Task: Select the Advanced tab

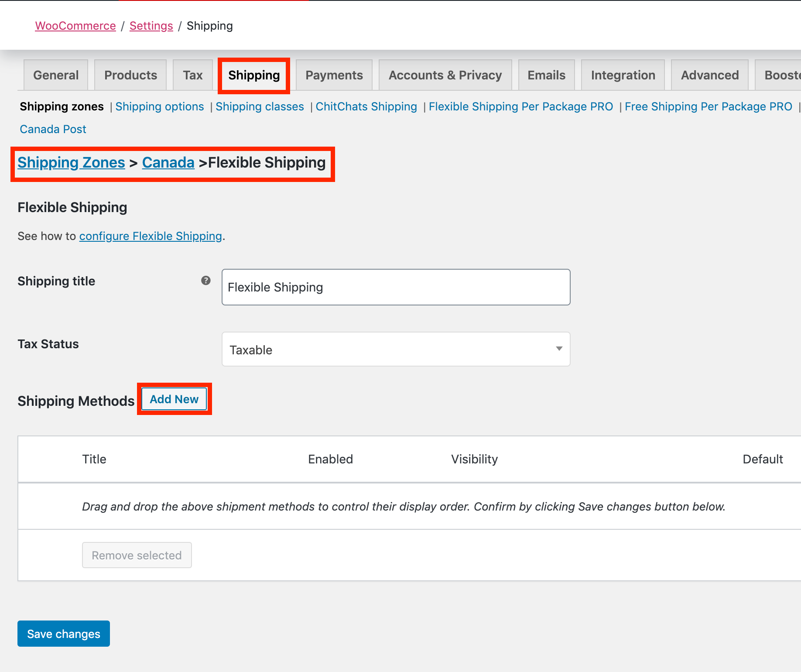Action: [710, 75]
